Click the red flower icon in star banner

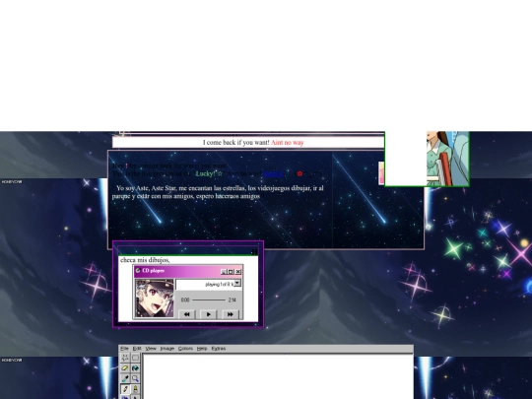[x=299, y=173]
